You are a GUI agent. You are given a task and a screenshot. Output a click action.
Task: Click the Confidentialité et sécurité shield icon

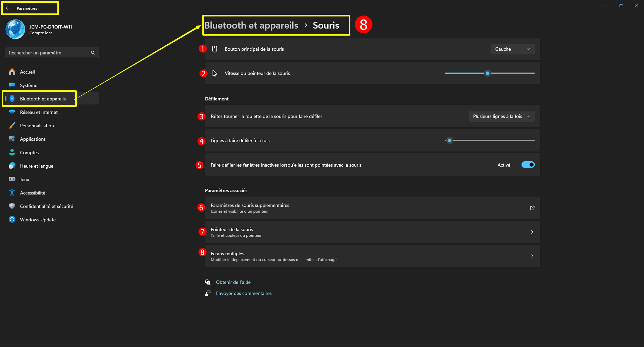[12, 206]
